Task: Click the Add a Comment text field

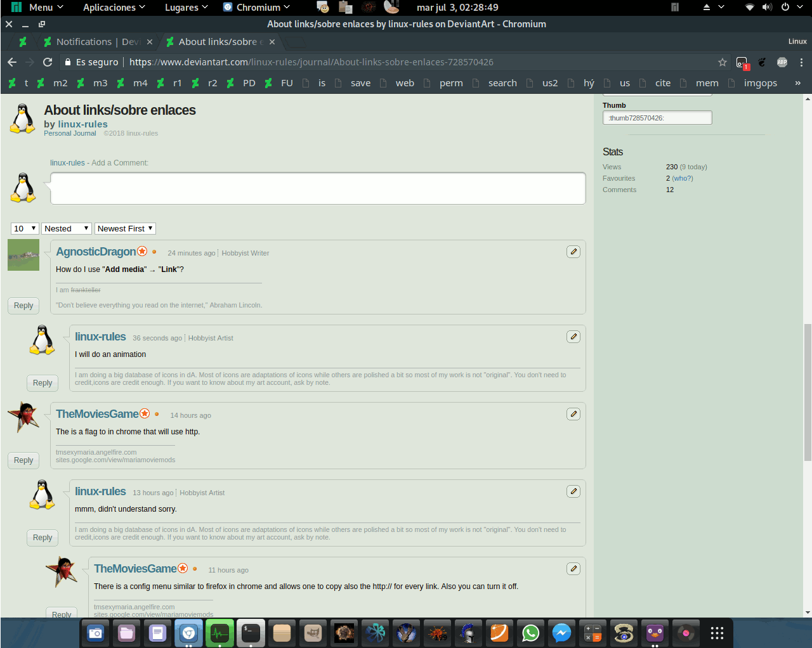Action: (x=317, y=188)
